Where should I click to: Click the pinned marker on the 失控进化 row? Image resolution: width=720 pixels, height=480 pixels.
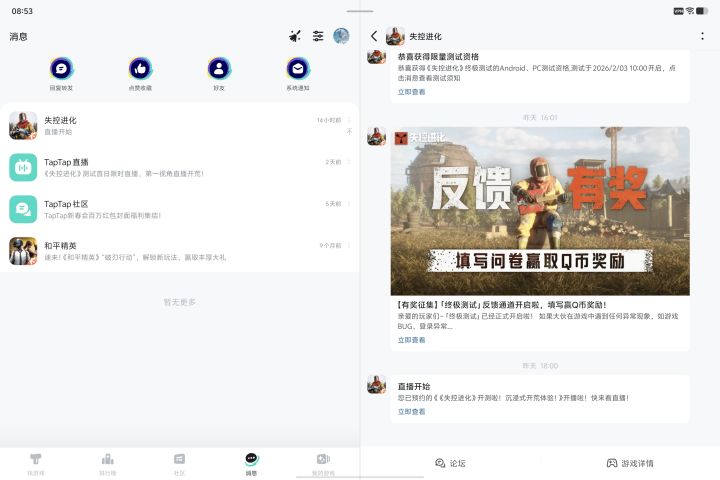[x=349, y=132]
